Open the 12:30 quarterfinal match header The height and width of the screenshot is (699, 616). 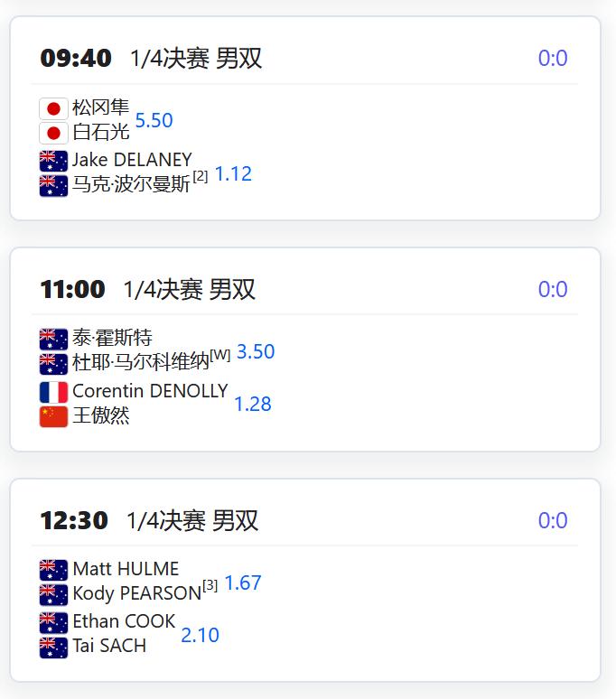(149, 521)
